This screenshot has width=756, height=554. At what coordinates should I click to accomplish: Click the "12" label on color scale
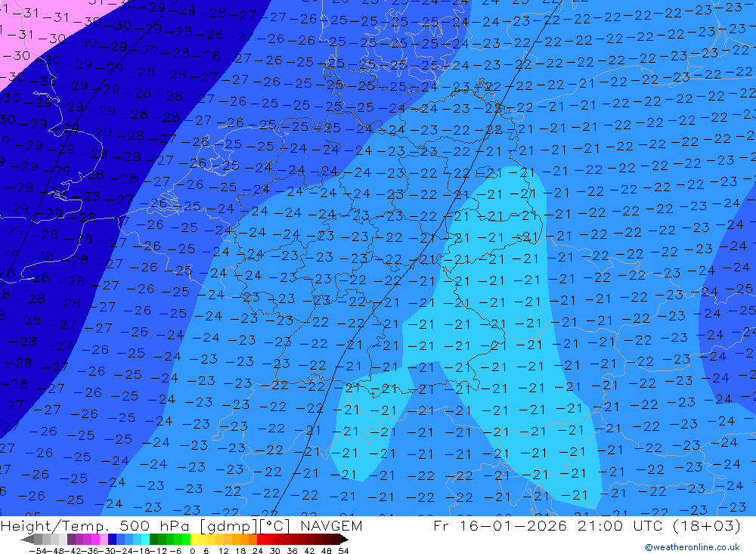pyautogui.click(x=224, y=551)
